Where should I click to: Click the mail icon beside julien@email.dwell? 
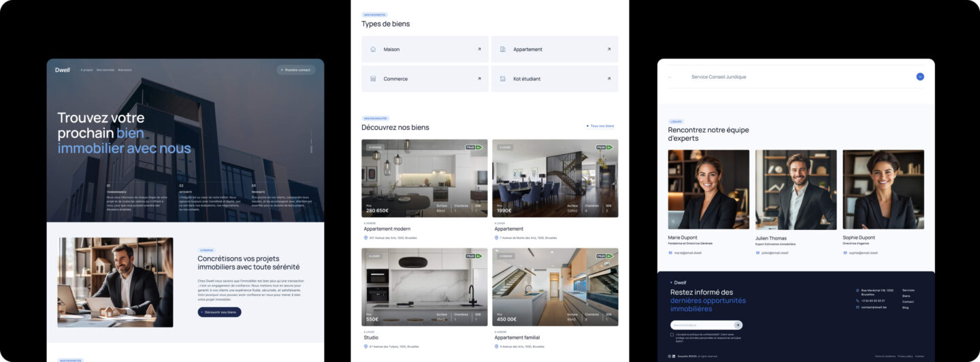757,252
